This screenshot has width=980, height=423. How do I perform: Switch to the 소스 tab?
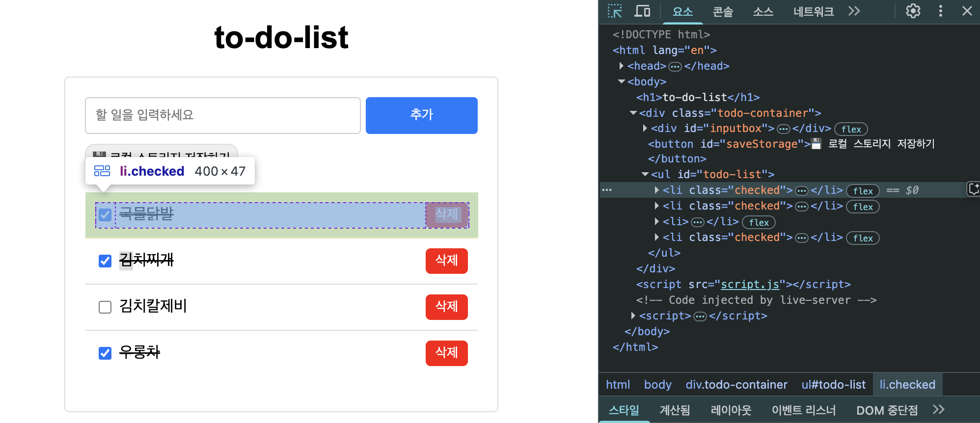[x=763, y=11]
